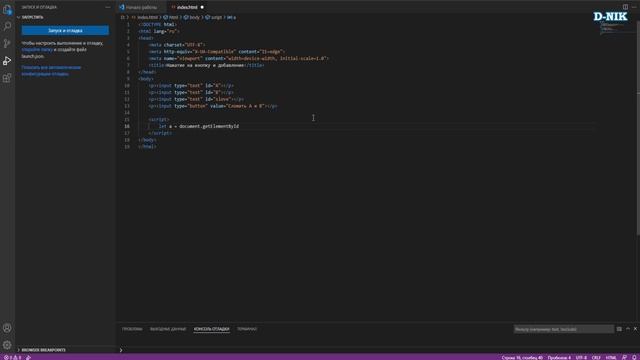Open errors and warnings status indicator

pyautogui.click(x=13, y=357)
